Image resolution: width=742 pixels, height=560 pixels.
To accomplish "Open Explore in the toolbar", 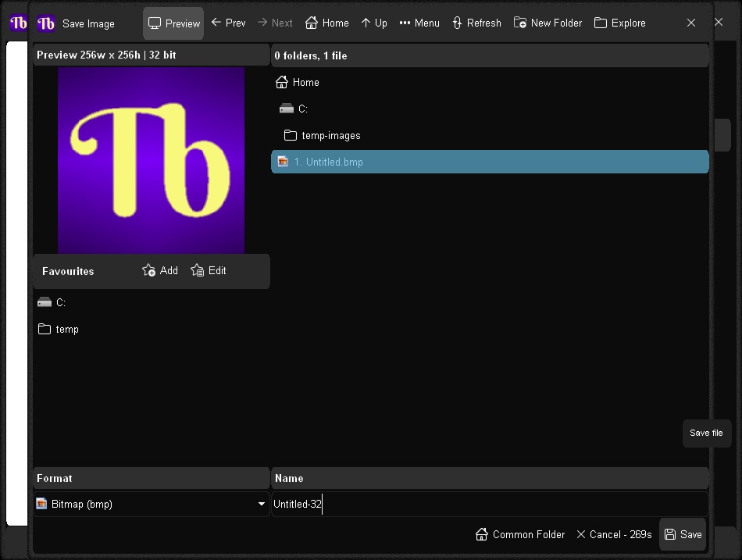I will click(x=620, y=23).
